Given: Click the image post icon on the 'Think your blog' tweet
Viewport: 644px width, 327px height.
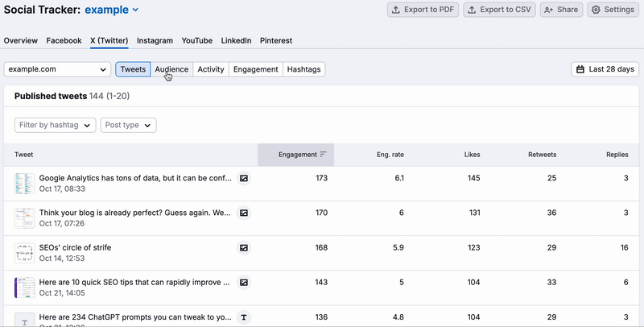Looking at the screenshot, I should 244,213.
